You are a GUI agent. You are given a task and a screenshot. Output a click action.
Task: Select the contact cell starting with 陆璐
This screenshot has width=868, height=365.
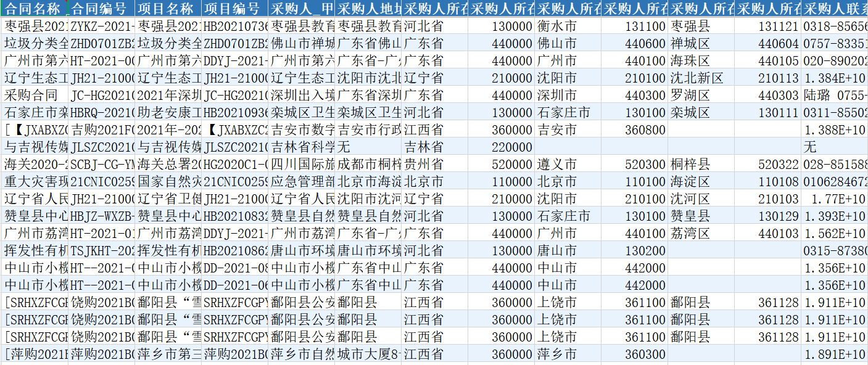tap(835, 96)
